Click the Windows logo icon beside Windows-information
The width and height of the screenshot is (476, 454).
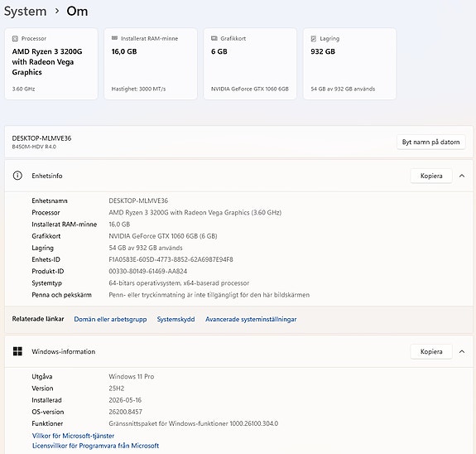click(17, 351)
